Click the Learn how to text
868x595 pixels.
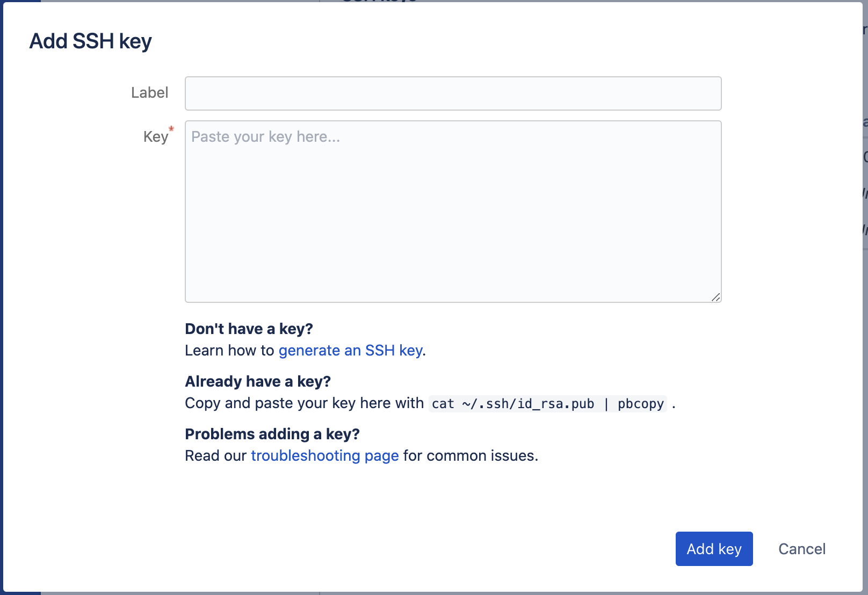point(230,350)
